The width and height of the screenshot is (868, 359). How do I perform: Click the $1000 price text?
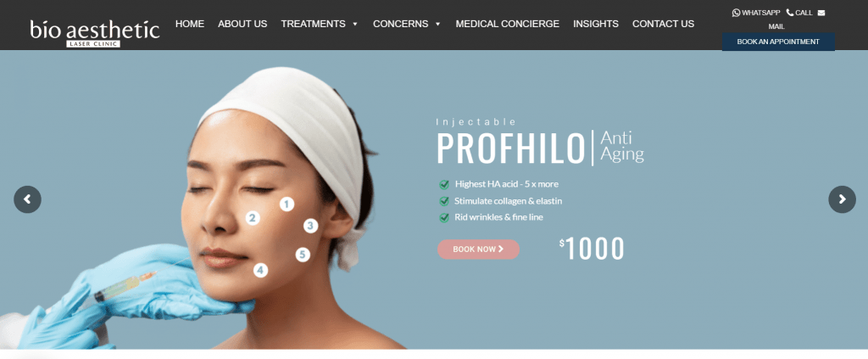pos(592,249)
